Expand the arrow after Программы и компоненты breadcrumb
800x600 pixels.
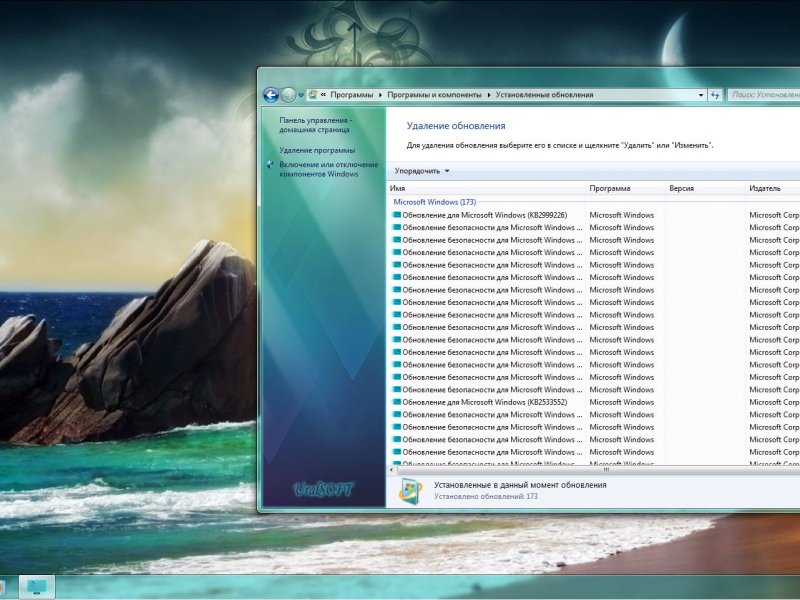point(488,95)
